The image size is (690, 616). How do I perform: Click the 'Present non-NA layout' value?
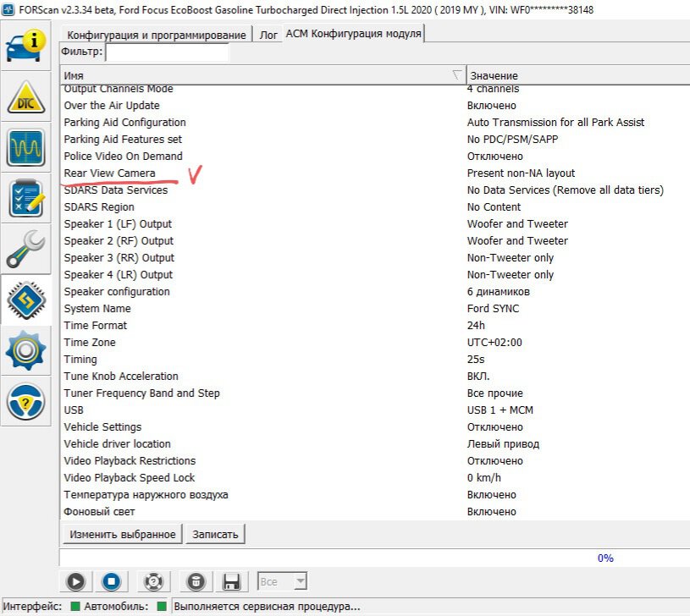point(521,173)
